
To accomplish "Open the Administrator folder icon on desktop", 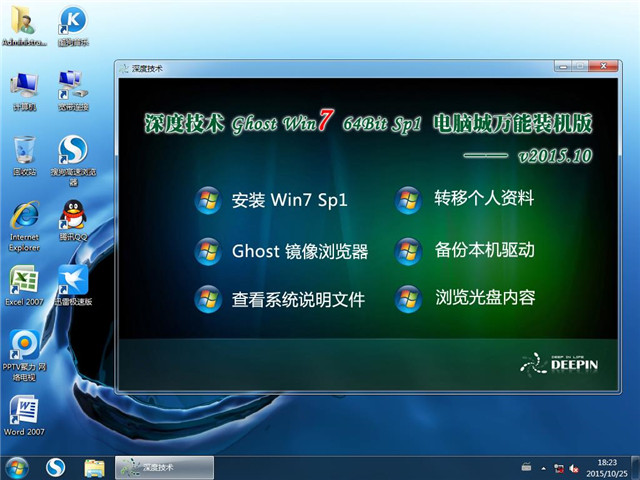I will tap(24, 25).
